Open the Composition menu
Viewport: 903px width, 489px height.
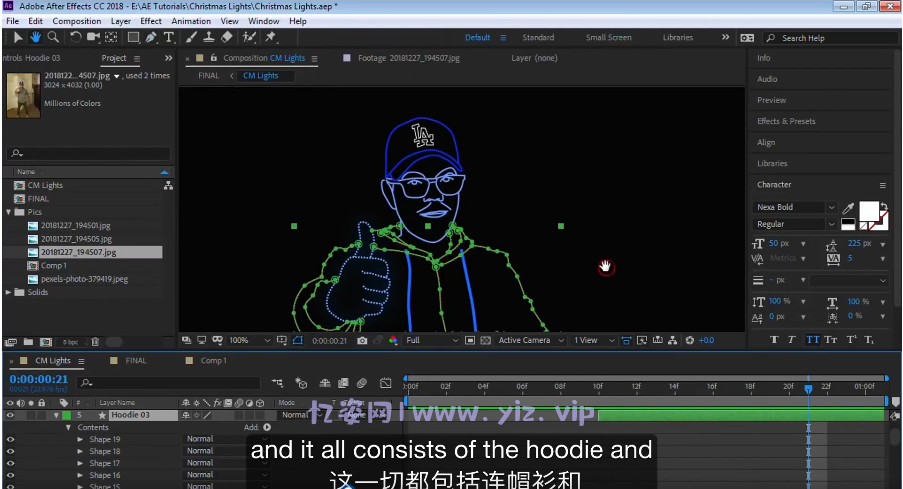click(x=77, y=21)
